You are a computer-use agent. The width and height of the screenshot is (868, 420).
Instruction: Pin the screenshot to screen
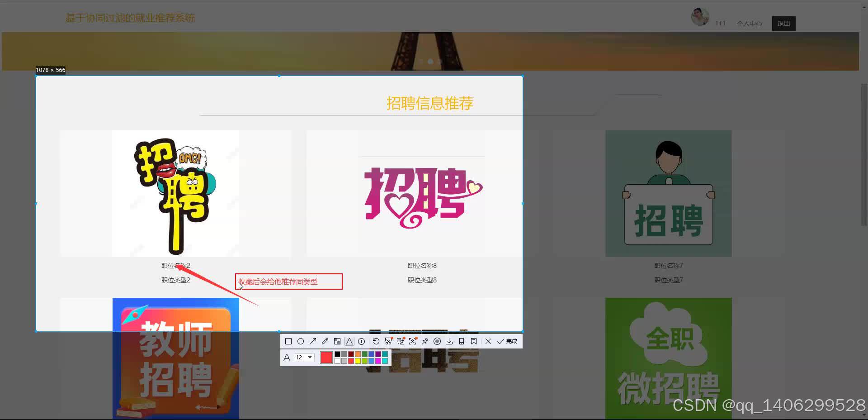tap(425, 341)
